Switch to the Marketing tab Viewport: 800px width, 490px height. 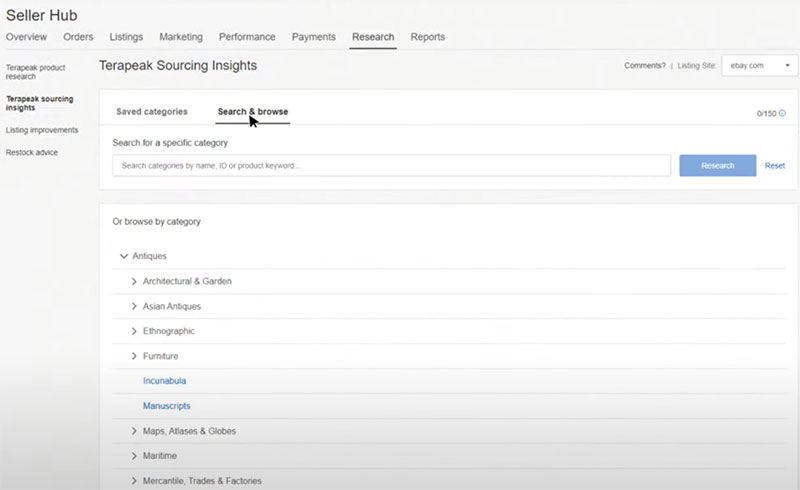click(x=181, y=37)
